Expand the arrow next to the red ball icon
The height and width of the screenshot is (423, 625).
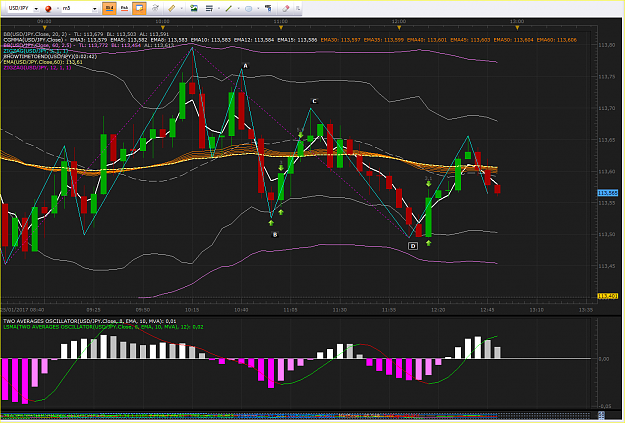coord(58,8)
